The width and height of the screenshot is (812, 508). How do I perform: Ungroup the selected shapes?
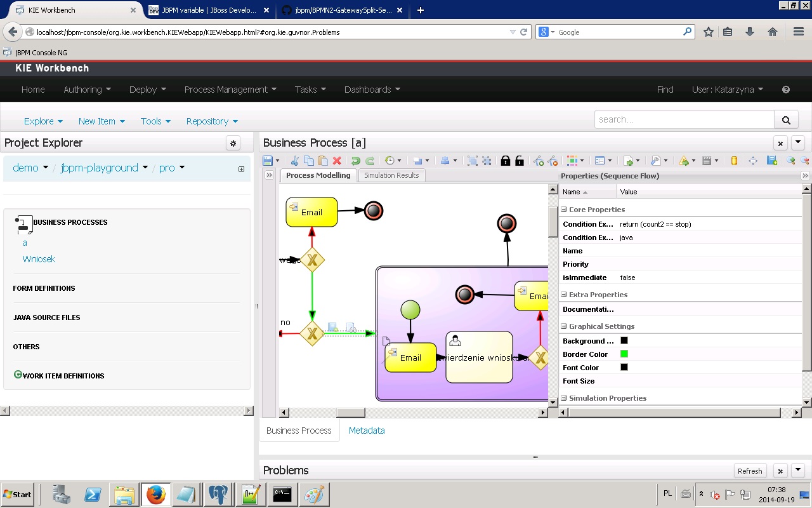coord(487,161)
